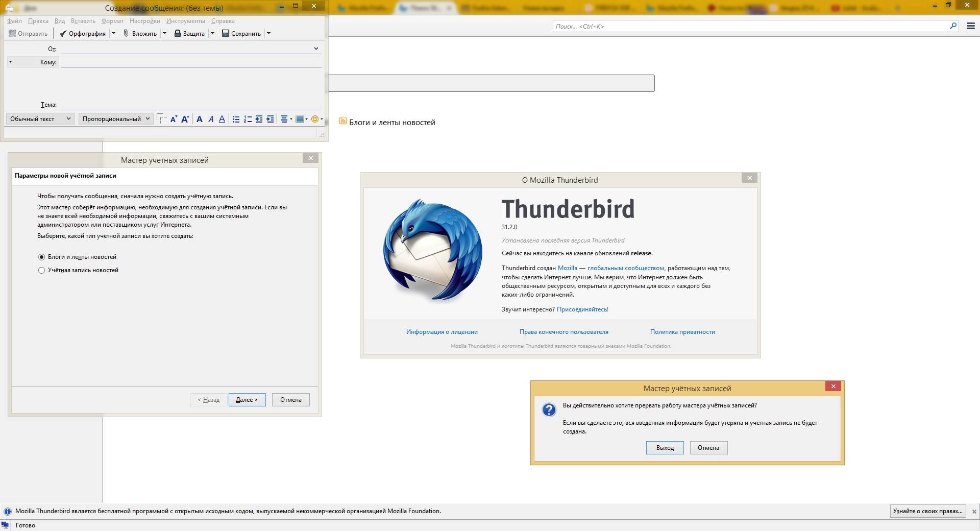Click the Кому recipient address field

191,62
